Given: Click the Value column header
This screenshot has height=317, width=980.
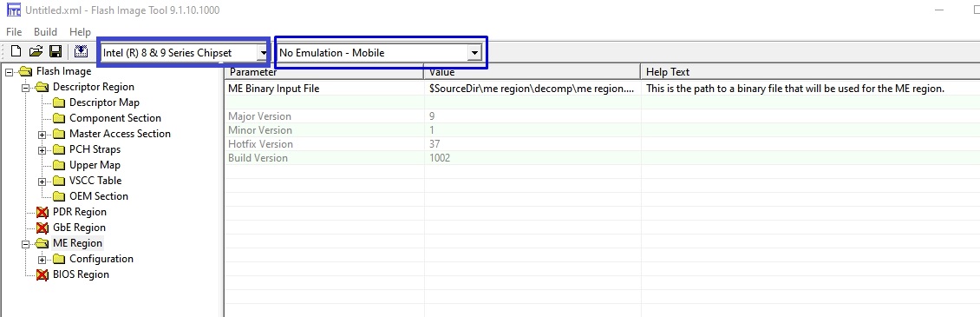Looking at the screenshot, I should [532, 71].
